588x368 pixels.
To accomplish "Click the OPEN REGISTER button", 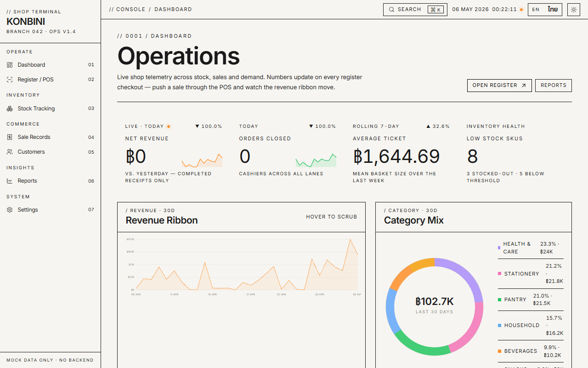I will [499, 86].
